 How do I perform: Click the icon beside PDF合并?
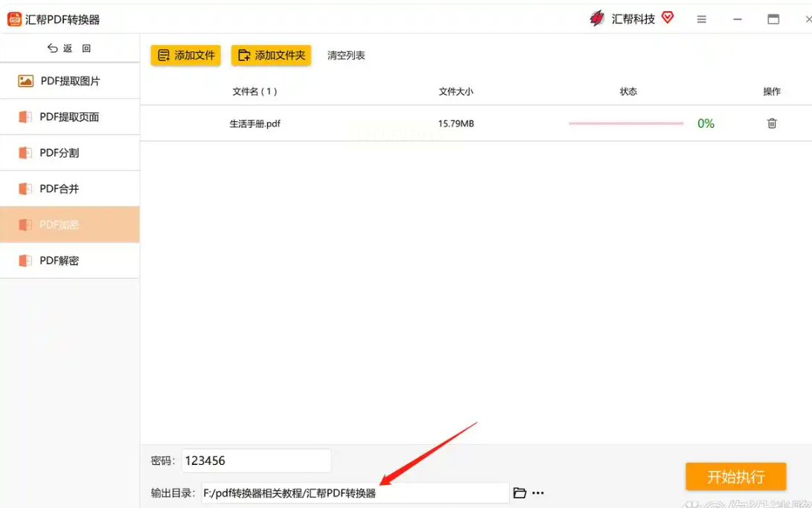pyautogui.click(x=25, y=189)
